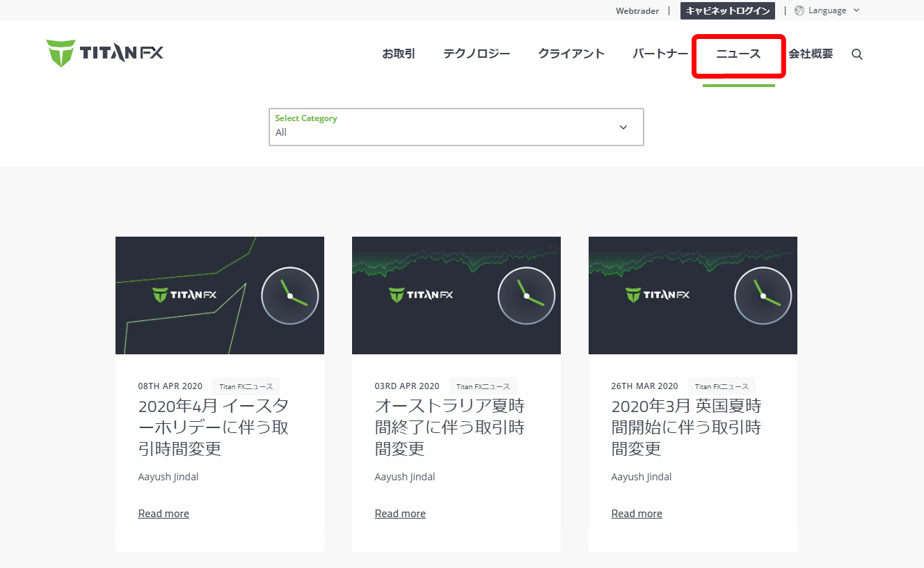This screenshot has height=568, width=924.
Task: Open the クライアント menu
Action: pos(571,54)
